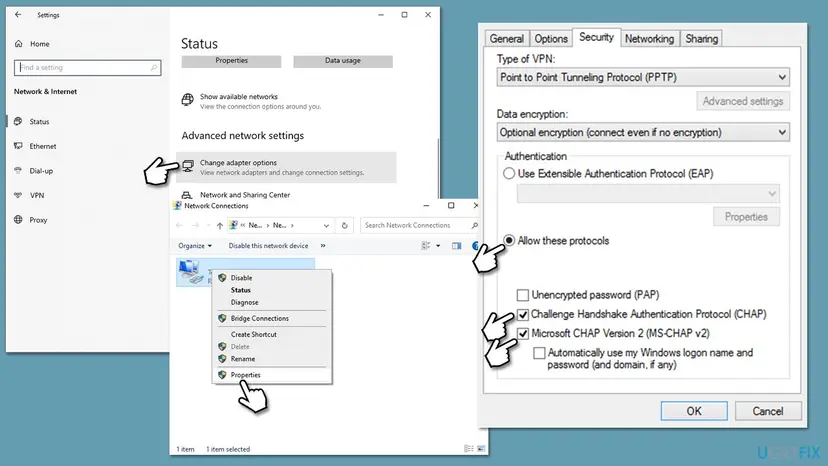Toggle Microsoft CHAP Version 2 checkbox

[x=523, y=333]
